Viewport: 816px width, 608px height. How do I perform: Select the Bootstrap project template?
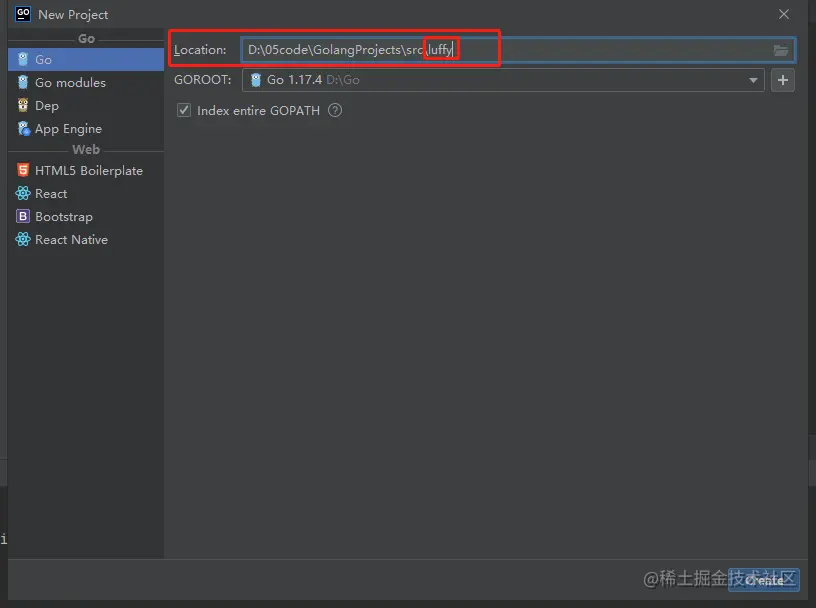(86, 217)
